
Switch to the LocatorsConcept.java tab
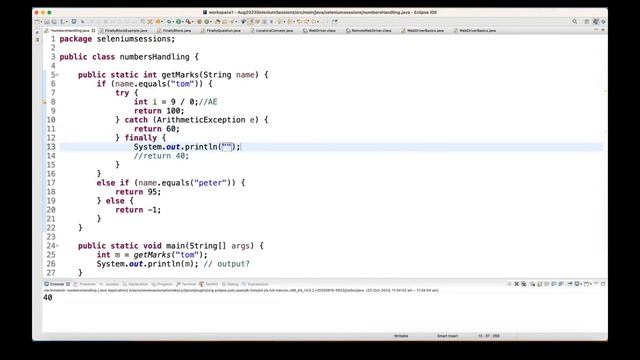[x=272, y=31]
